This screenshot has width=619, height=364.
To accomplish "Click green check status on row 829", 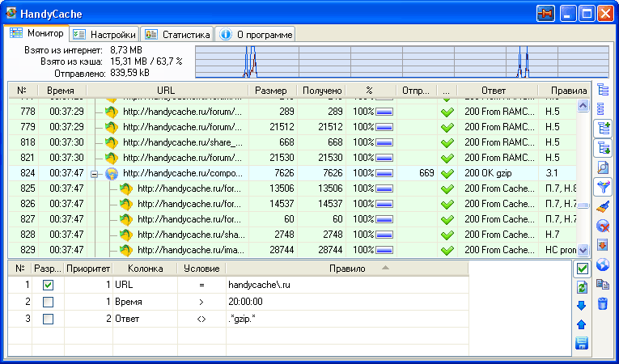I will [x=447, y=250].
